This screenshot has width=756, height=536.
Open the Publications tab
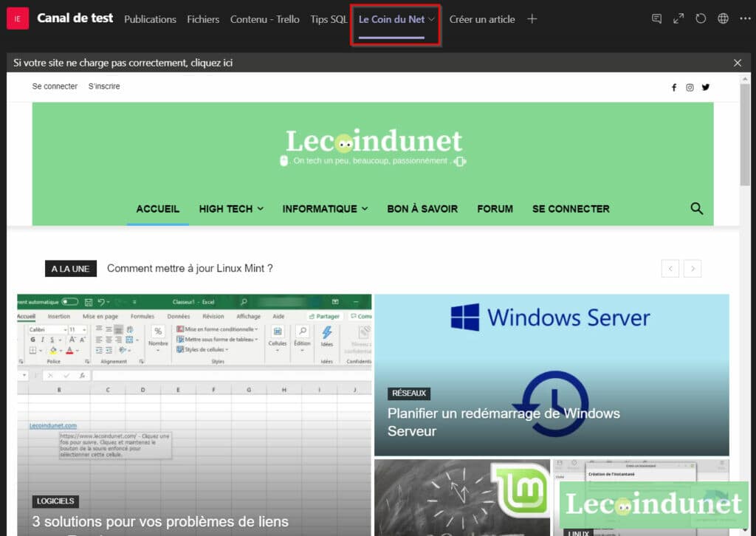click(x=150, y=19)
